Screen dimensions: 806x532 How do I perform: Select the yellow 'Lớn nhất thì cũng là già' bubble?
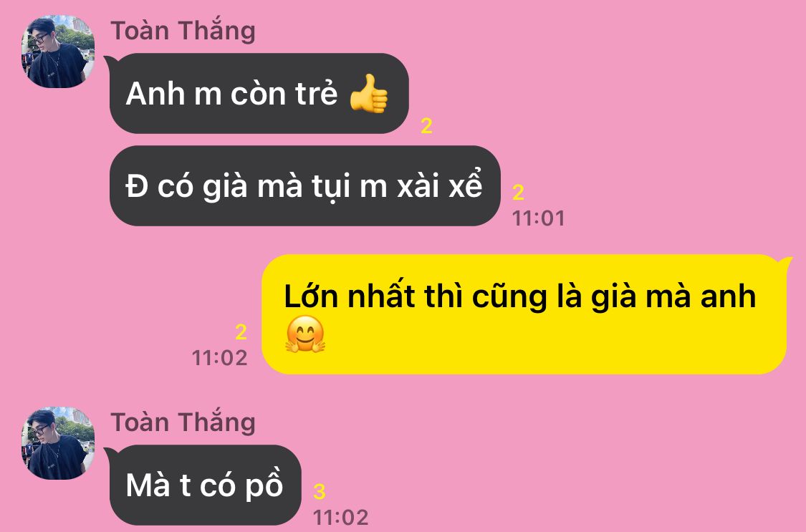click(x=524, y=314)
